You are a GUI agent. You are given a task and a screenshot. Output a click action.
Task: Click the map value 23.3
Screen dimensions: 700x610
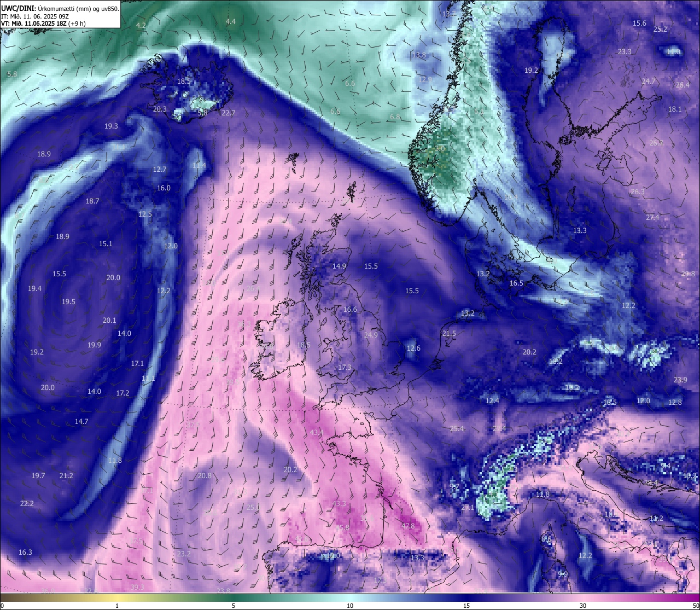coord(625,52)
